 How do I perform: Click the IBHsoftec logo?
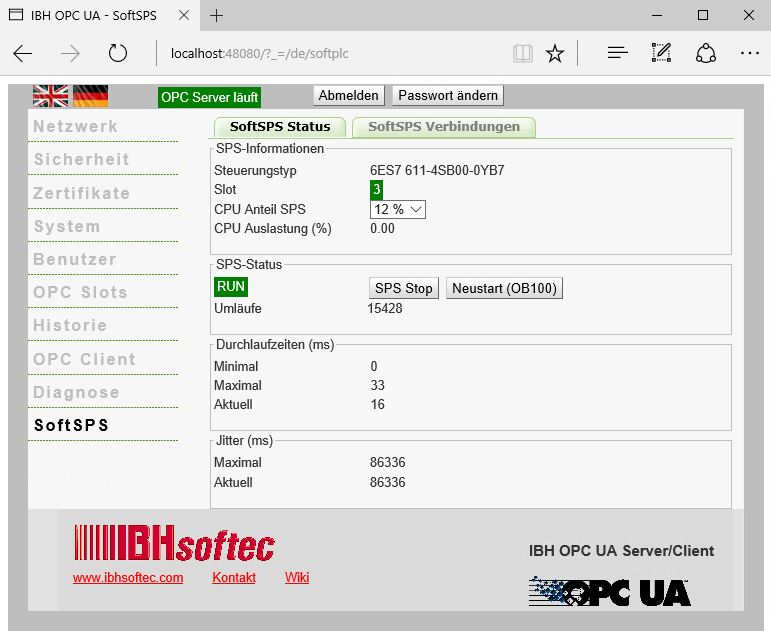coord(174,543)
